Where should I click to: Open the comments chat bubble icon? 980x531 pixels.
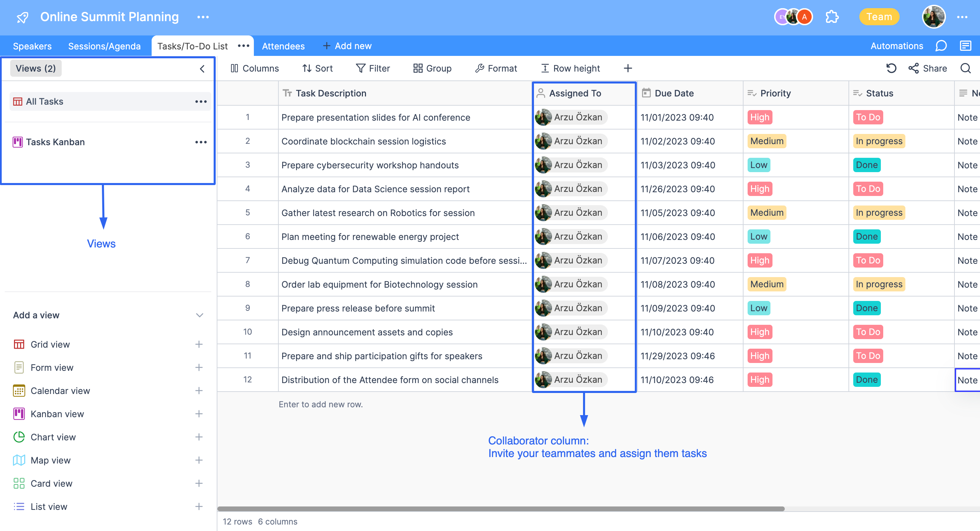tap(941, 46)
